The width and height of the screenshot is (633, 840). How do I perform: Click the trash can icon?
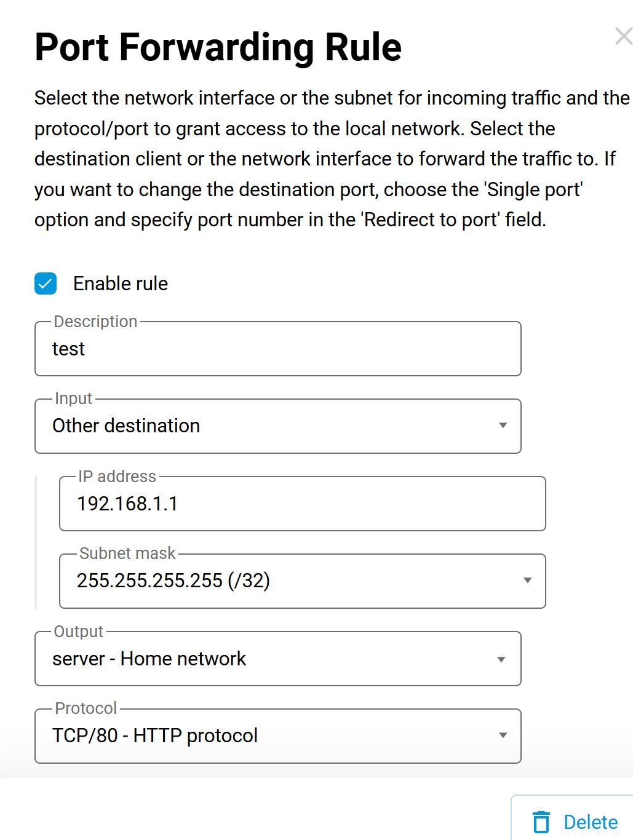tap(541, 822)
